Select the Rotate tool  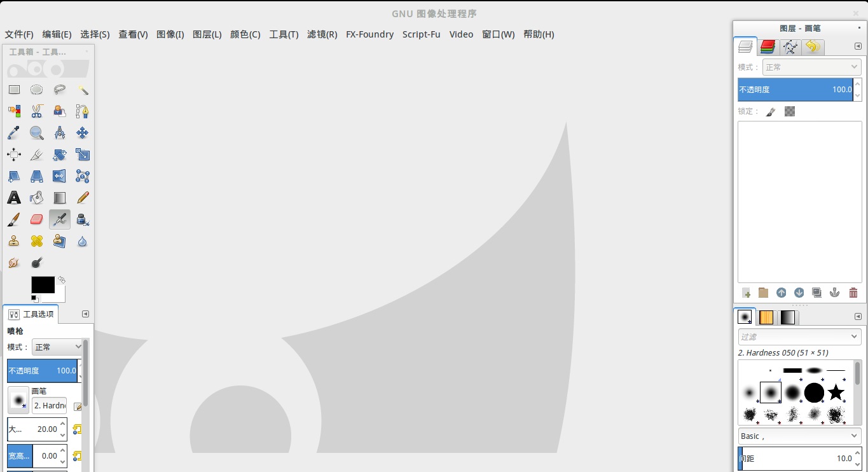(60, 155)
